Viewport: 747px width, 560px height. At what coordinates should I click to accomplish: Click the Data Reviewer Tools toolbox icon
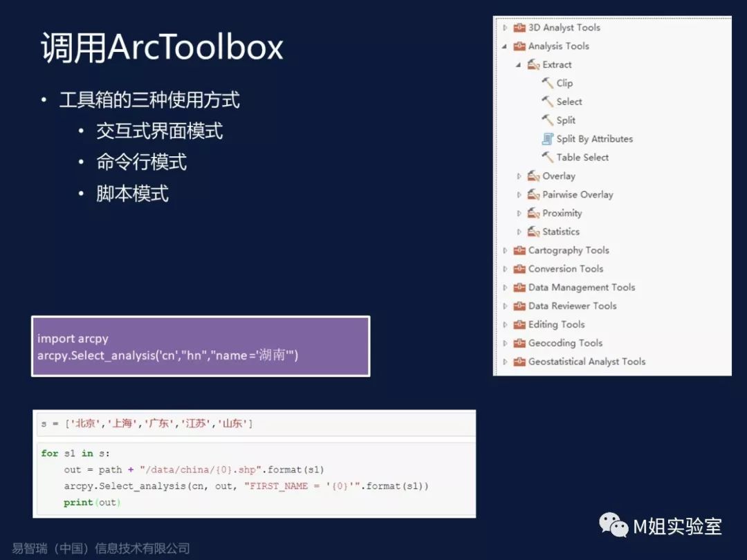click(519, 306)
